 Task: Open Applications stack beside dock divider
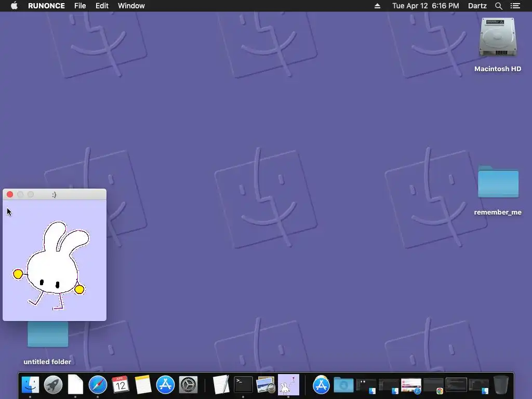321,385
